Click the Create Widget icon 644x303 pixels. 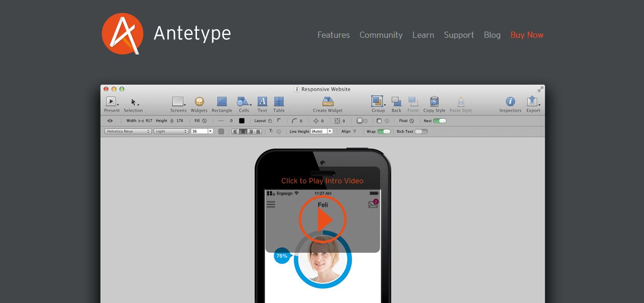pos(328,101)
